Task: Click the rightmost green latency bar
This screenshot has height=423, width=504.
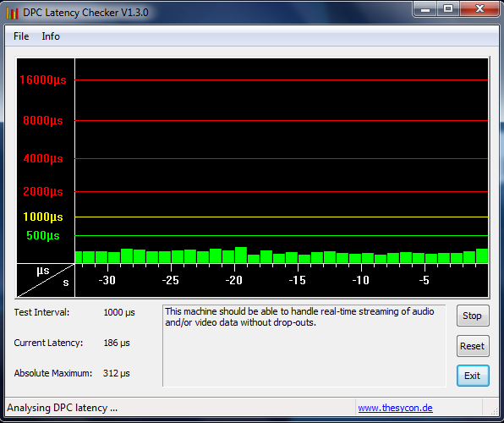Action: click(482, 256)
